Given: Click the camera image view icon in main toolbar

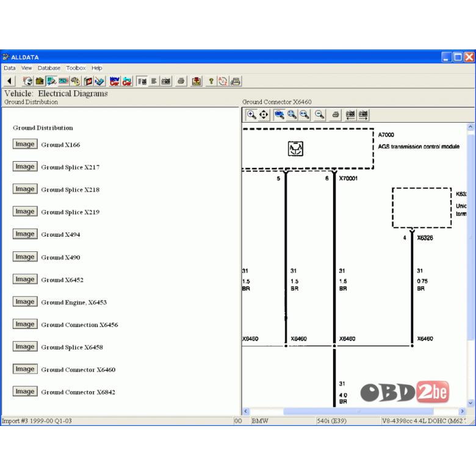Looking at the screenshot, I should point(166,81).
